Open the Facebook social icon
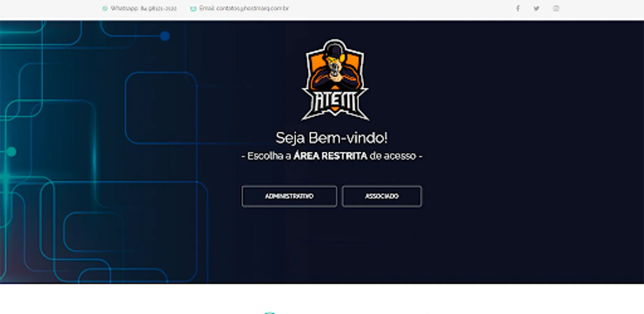 pos(518,8)
